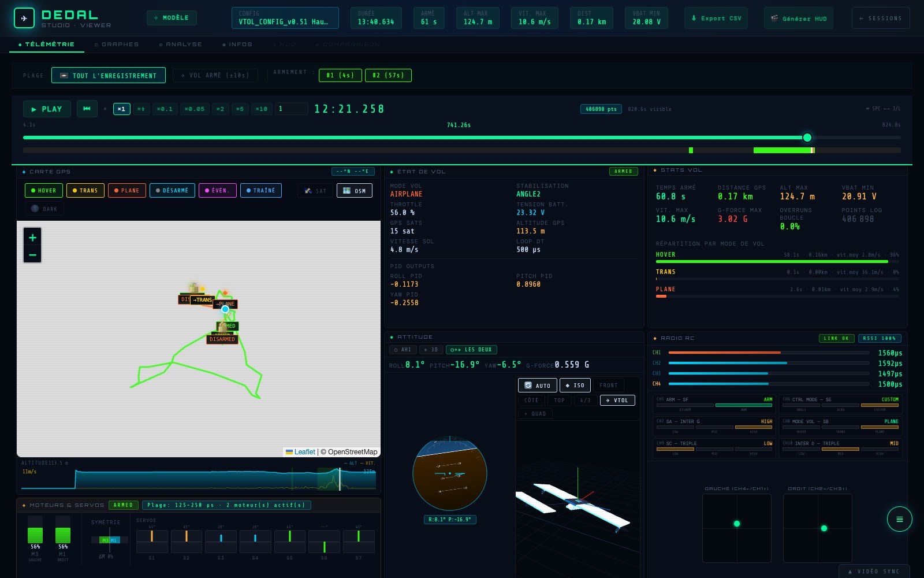
Task: Click the blue current-position marker on map
Action: coord(225,309)
